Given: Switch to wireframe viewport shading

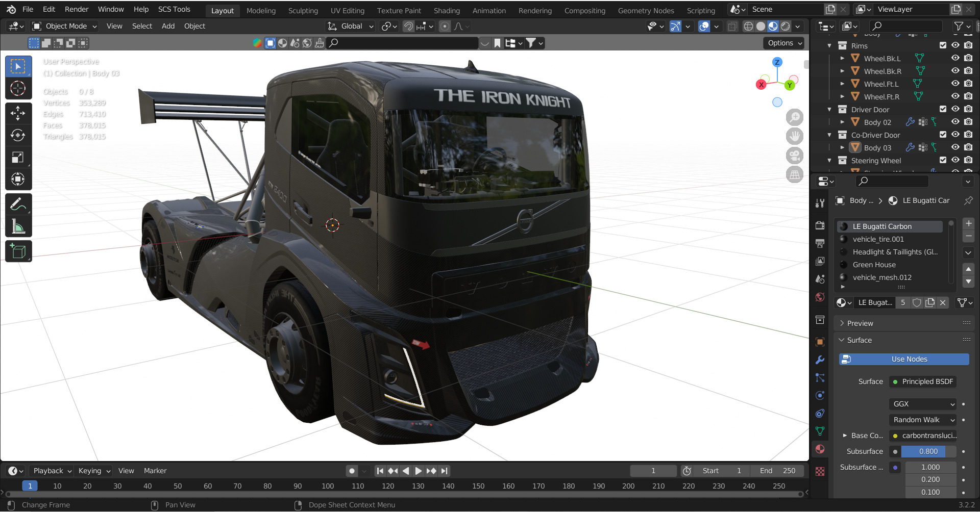Looking at the screenshot, I should [748, 27].
